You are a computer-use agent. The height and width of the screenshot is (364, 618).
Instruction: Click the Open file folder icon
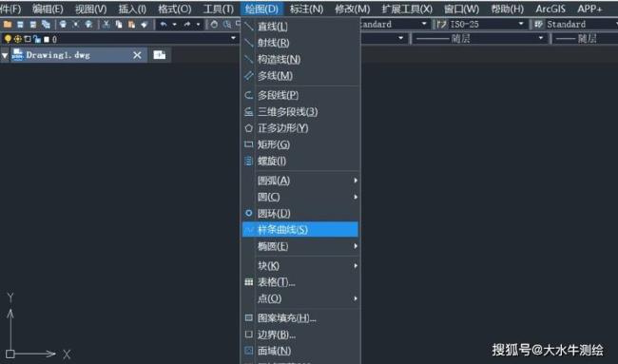(x=8, y=25)
